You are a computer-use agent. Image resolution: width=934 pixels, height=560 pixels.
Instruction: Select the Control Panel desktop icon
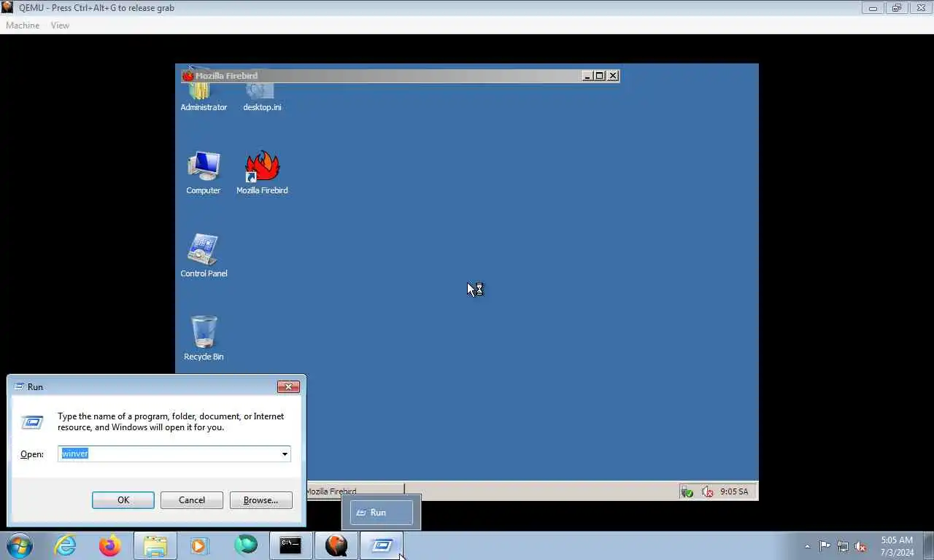point(204,256)
